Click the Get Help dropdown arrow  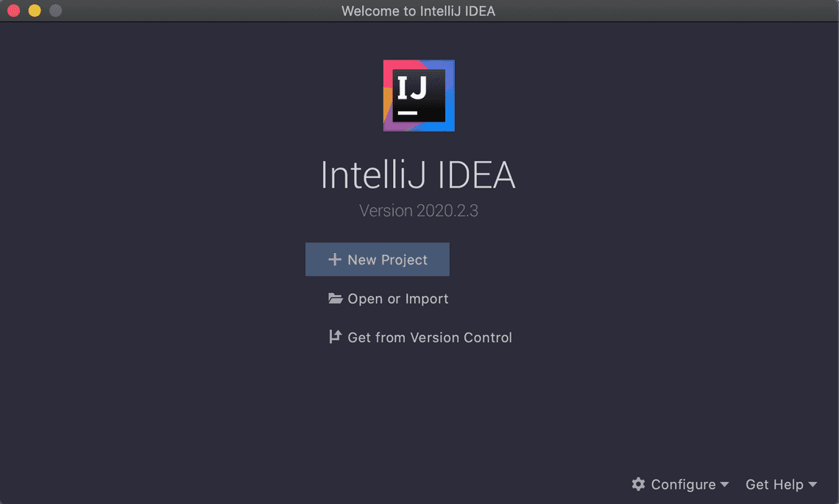[x=813, y=485]
